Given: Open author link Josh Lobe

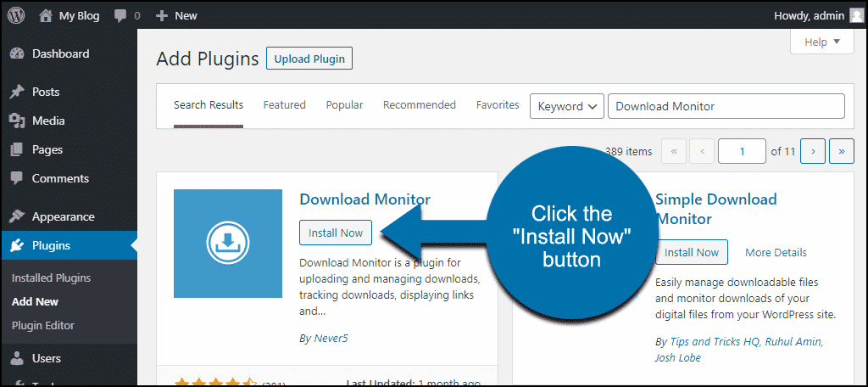Looking at the screenshot, I should 678,358.
